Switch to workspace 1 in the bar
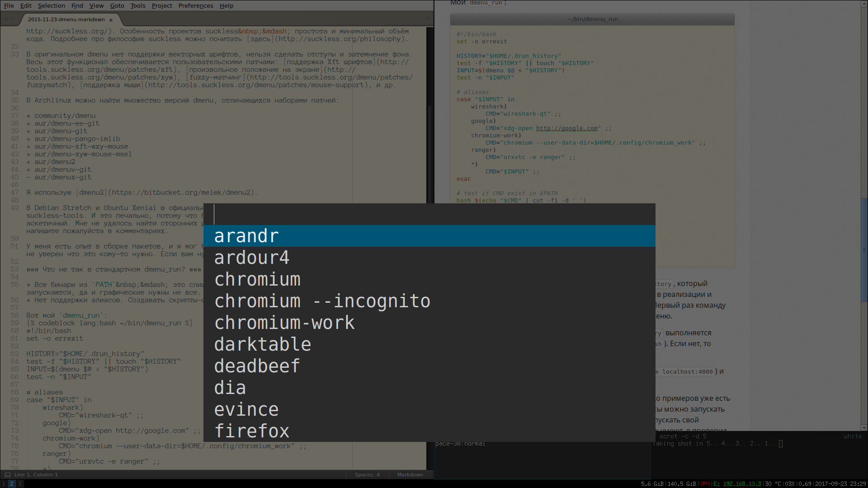The width and height of the screenshot is (868, 488). (4, 483)
